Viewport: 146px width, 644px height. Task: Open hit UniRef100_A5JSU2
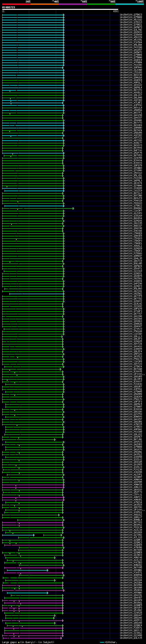pos(131,20)
